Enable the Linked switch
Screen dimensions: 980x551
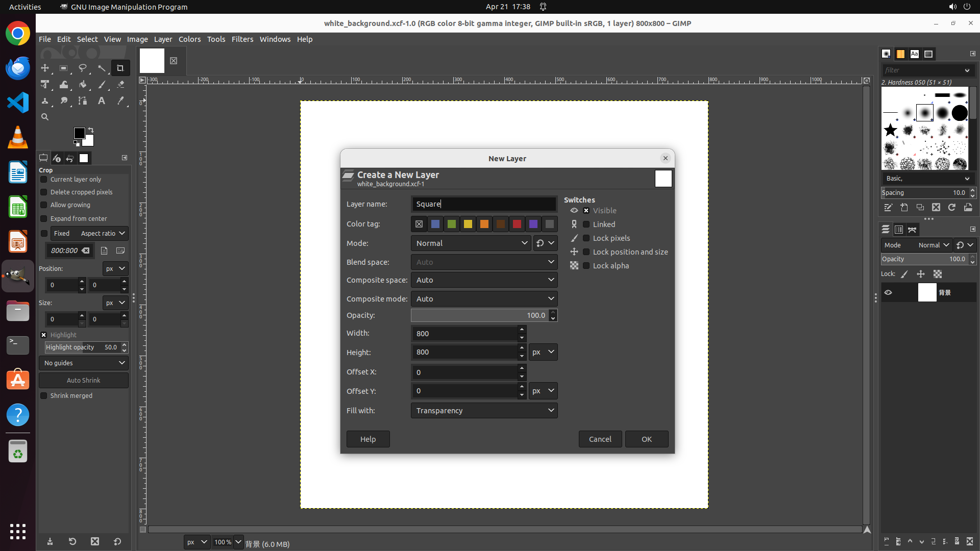pos(586,224)
